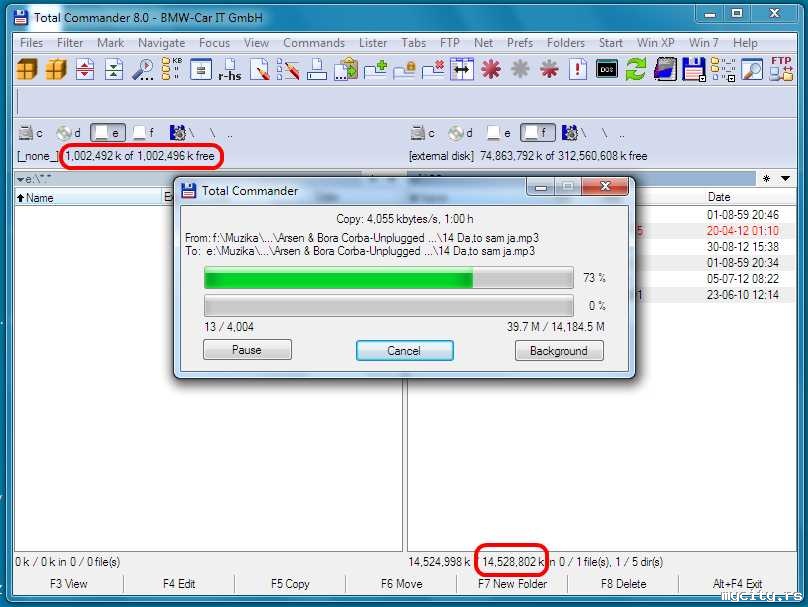Click the blue floppy disk toolbar icon
The height and width of the screenshot is (607, 808).
694,69
